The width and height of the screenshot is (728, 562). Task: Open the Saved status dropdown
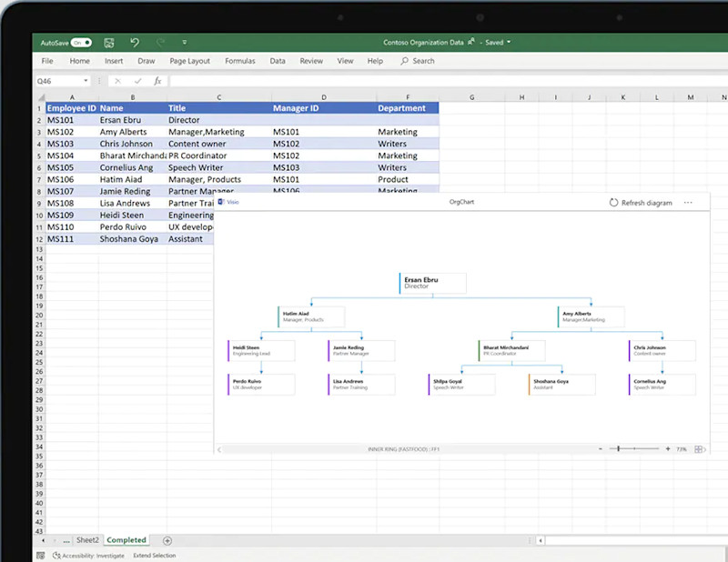pos(498,42)
